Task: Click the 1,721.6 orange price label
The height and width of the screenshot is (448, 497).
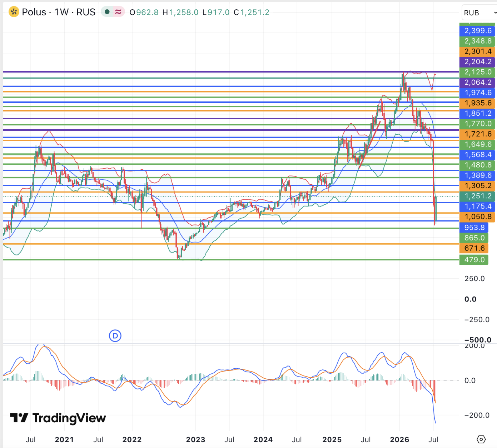Action: tap(477, 134)
